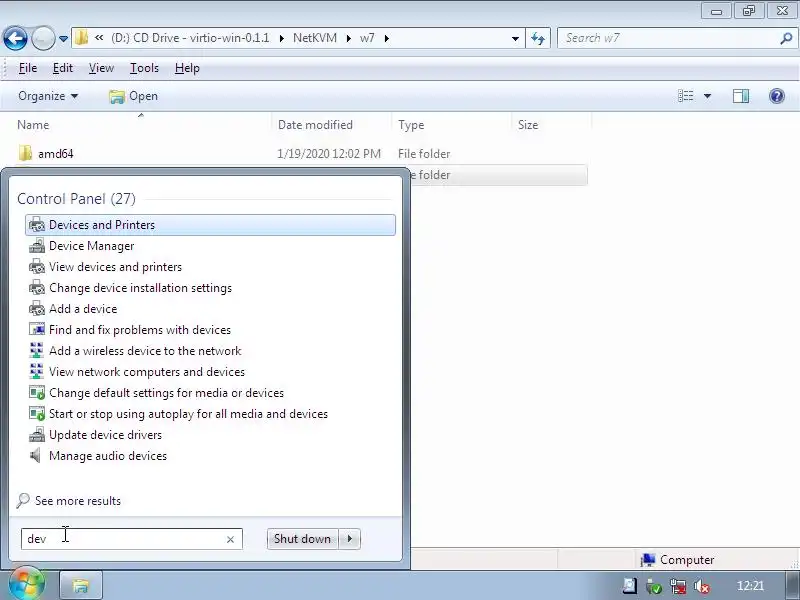Select the amd64 folder's File folder type cell
The height and width of the screenshot is (600, 800).
point(423,154)
